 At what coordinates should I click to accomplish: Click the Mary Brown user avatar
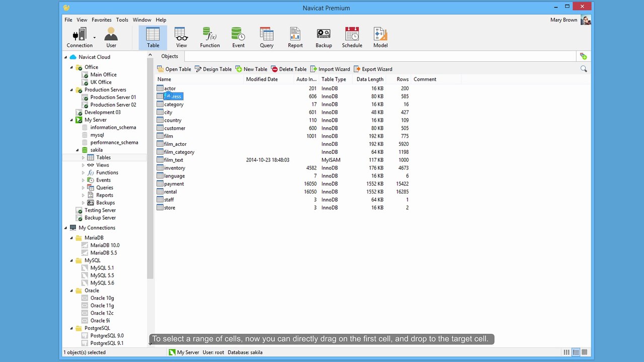click(x=586, y=20)
